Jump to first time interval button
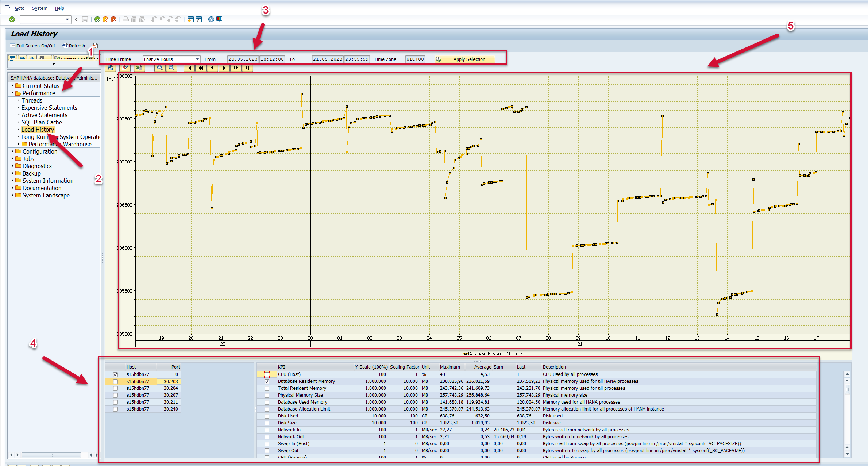The width and height of the screenshot is (868, 466). (189, 68)
